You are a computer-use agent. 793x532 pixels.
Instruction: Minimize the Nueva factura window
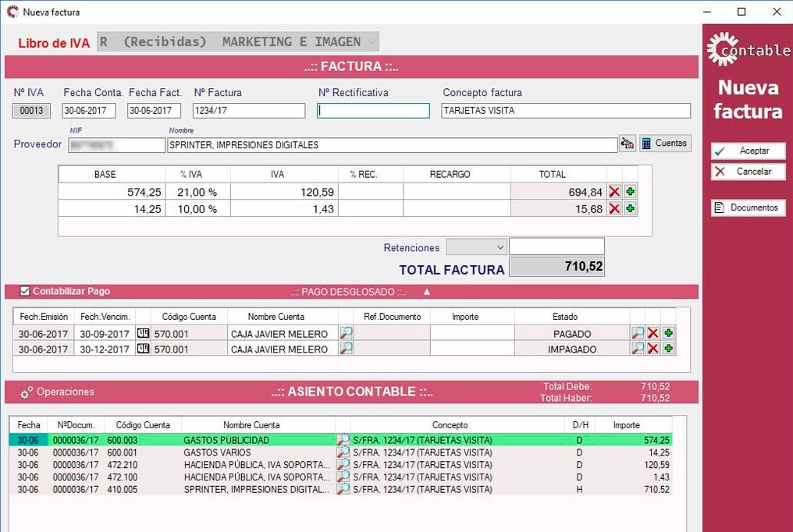707,12
